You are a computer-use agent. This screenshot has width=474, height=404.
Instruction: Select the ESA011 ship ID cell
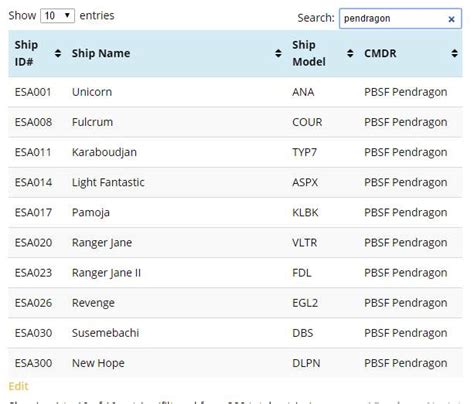[33, 152]
